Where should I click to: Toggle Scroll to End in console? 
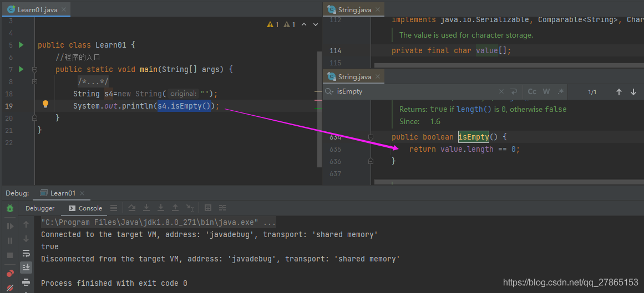click(26, 267)
